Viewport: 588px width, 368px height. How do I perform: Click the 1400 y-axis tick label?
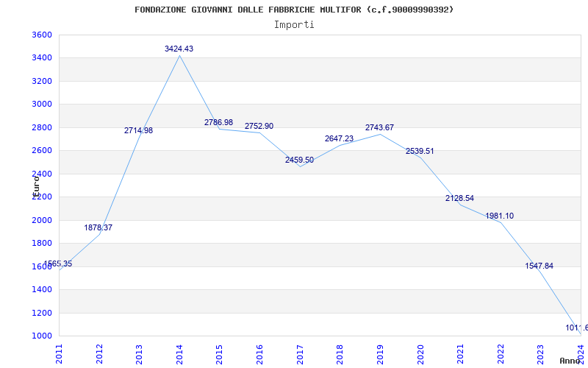[x=42, y=289]
